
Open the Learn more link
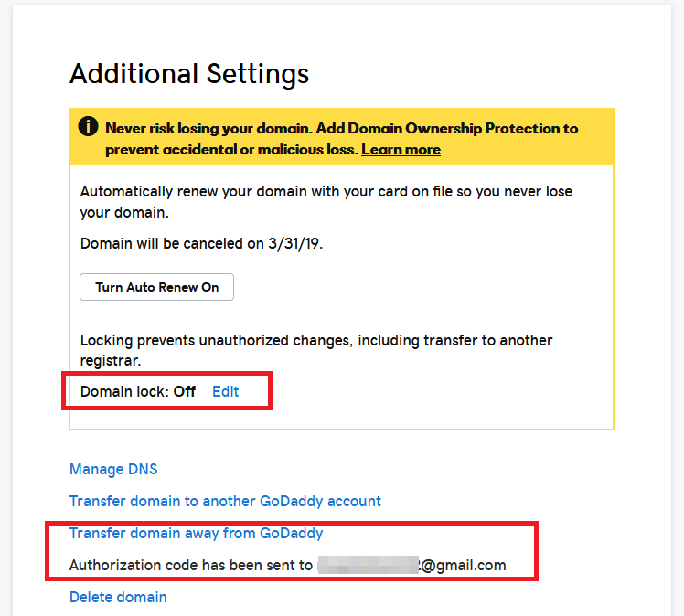point(401,150)
